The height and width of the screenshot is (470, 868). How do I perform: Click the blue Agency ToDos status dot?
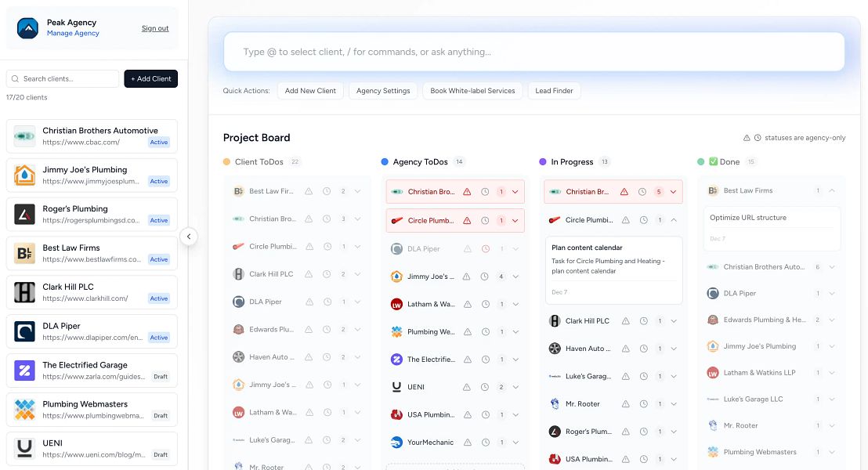pyautogui.click(x=385, y=161)
